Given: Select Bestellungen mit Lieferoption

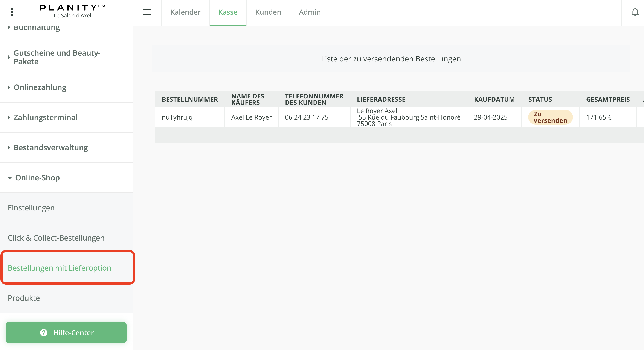Looking at the screenshot, I should (60, 268).
